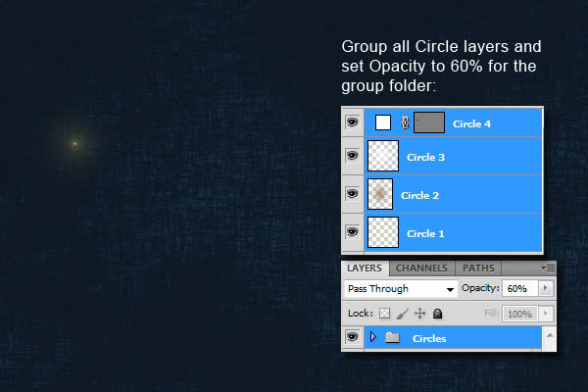Click the Lock transparent pixels icon
The image size is (588, 392).
384,314
